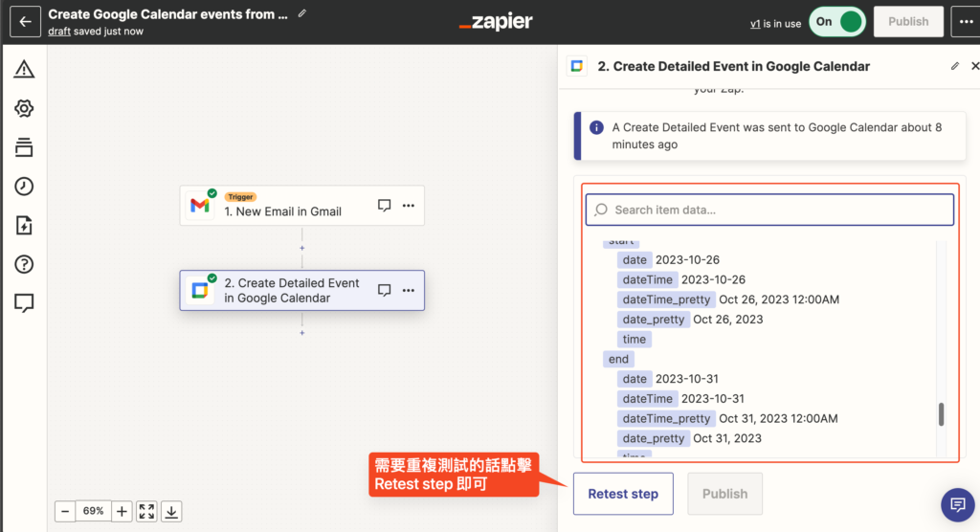The image size is (980, 532).
Task: Toggle the Zap On switch
Action: (836, 22)
